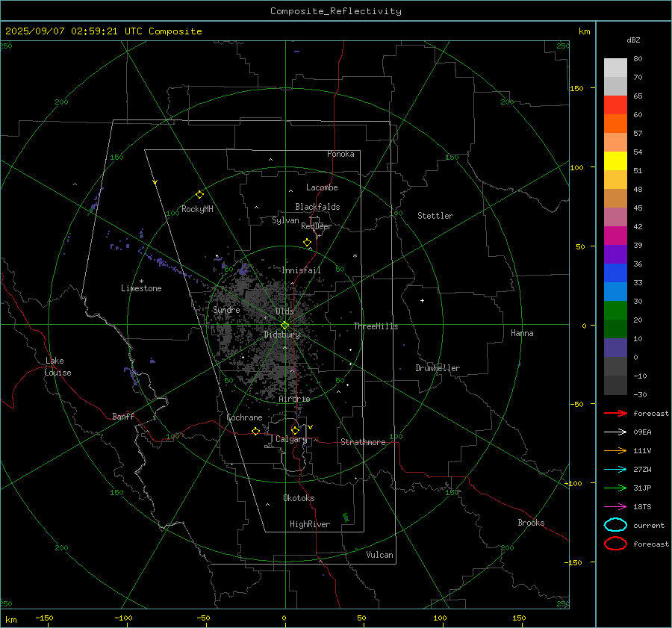
Task: Click the Innisfail label
Action: click(x=301, y=270)
